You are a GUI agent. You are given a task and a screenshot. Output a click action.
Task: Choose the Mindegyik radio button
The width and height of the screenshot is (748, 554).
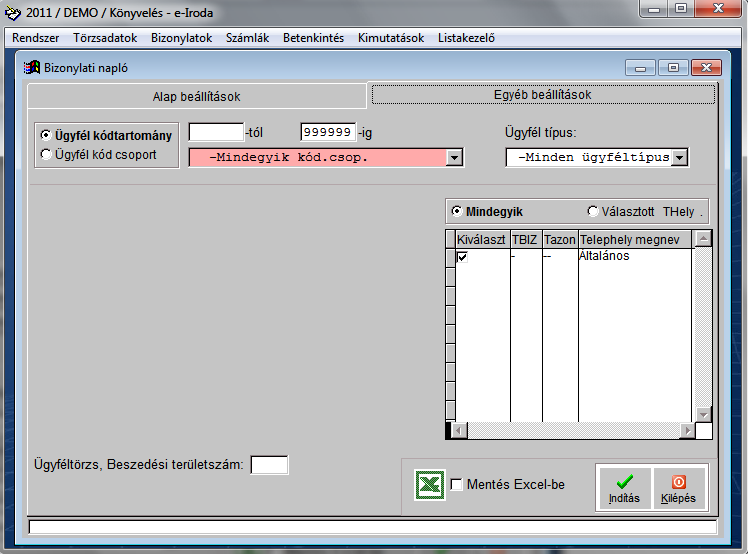(x=458, y=212)
